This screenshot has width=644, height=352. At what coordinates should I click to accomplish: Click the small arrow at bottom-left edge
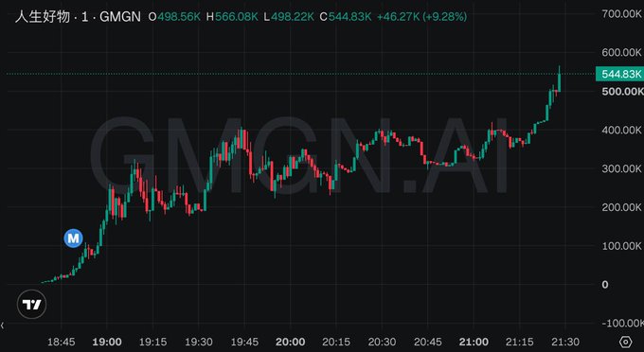[2, 326]
